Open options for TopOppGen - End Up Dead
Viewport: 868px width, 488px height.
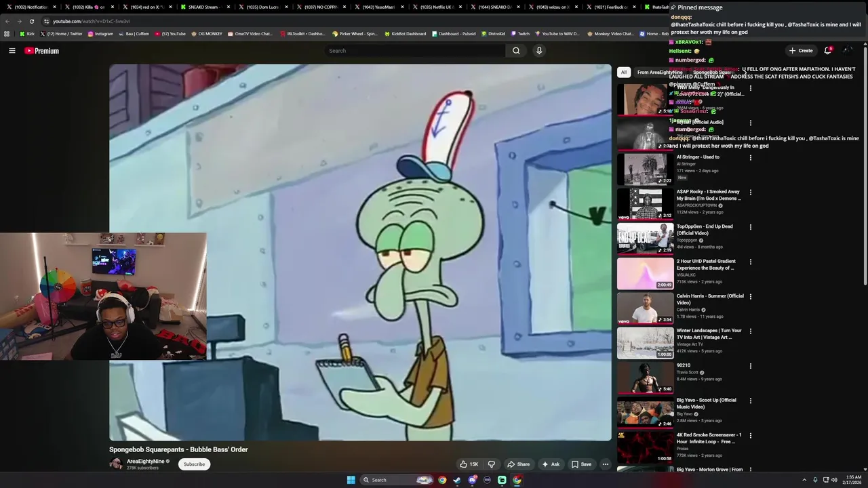pos(751,227)
